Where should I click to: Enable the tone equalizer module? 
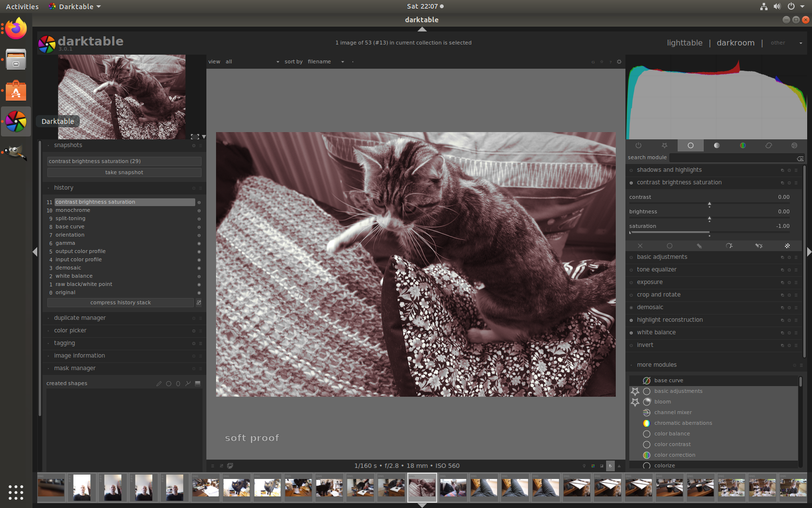(x=631, y=270)
